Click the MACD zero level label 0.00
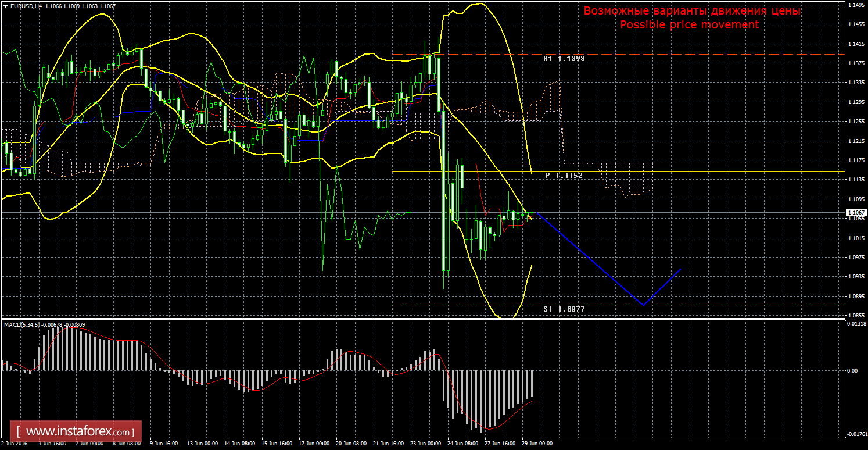The image size is (868, 450). point(853,370)
